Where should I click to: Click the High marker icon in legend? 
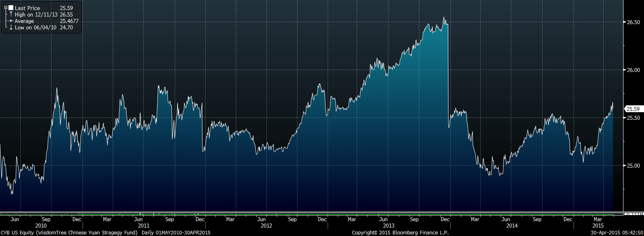tap(11, 14)
